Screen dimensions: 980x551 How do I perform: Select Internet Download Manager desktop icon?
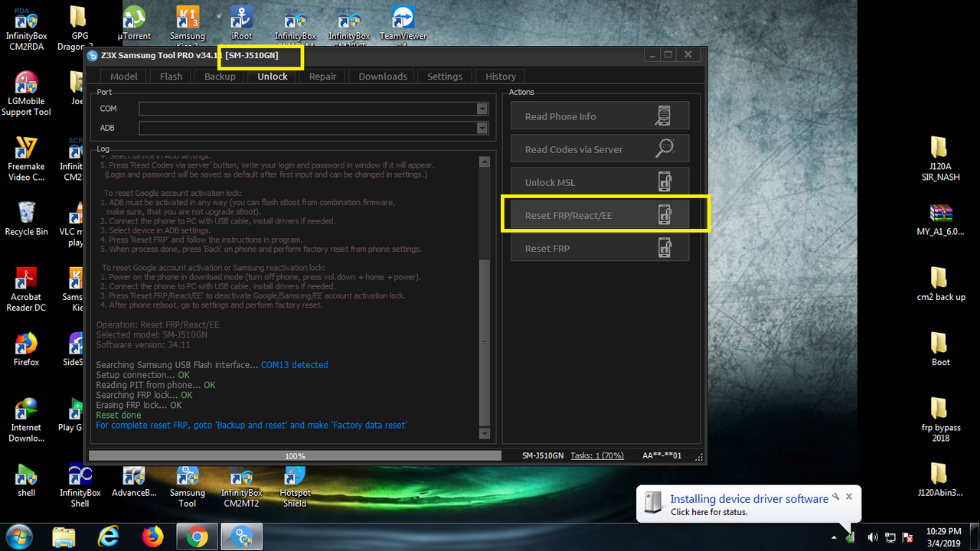[x=26, y=420]
